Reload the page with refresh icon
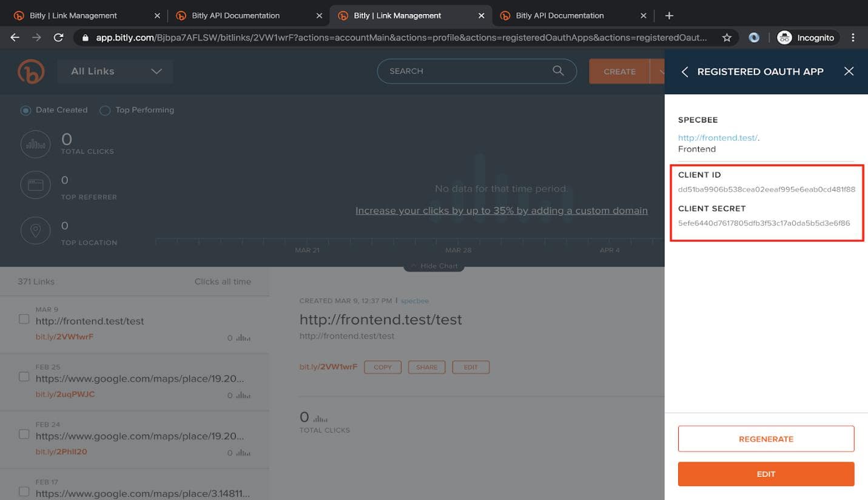Screen dimensions: 868x500 [x=59, y=38]
